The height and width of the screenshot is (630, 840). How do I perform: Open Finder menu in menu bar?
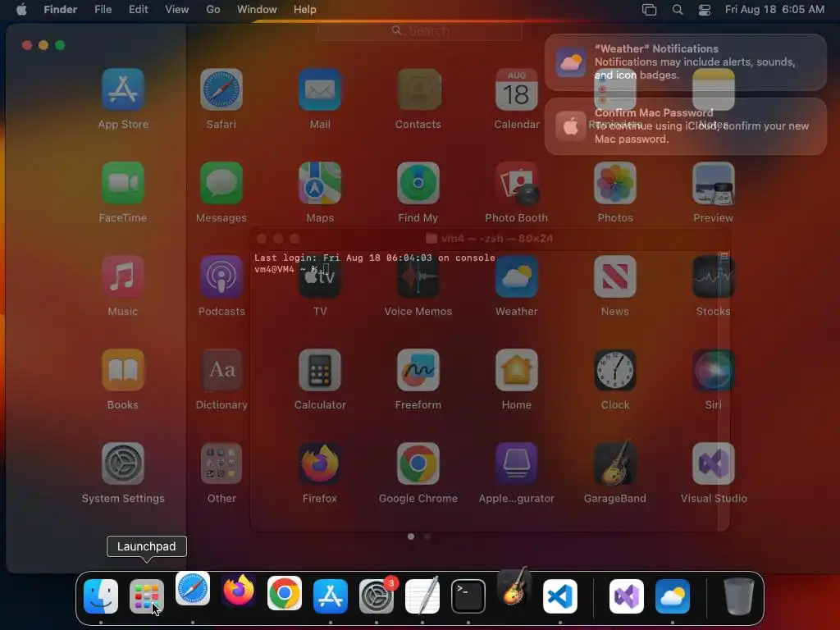point(61,9)
